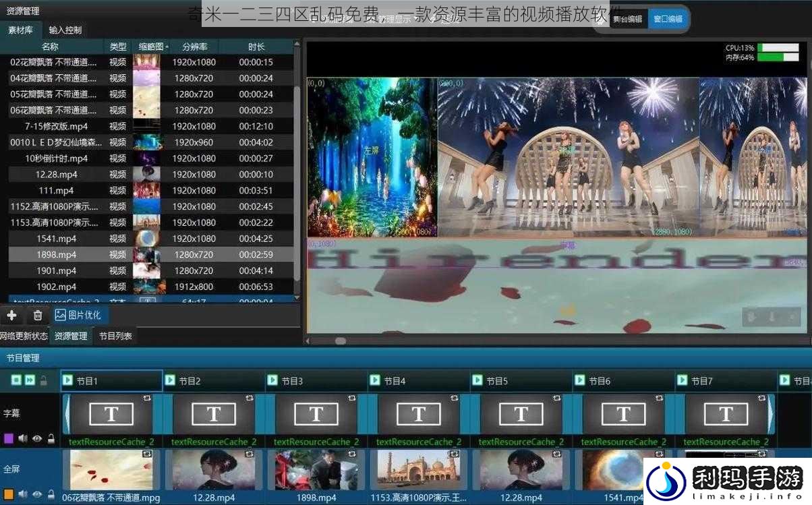Select the 12.28.mp4 clip in 节目2
The height and width of the screenshot is (505, 812).
tap(214, 470)
